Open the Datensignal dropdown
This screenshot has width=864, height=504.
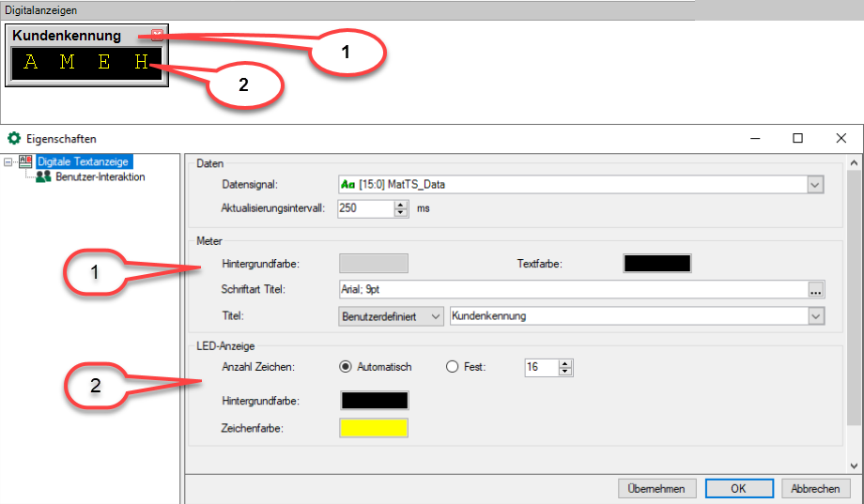click(x=815, y=185)
